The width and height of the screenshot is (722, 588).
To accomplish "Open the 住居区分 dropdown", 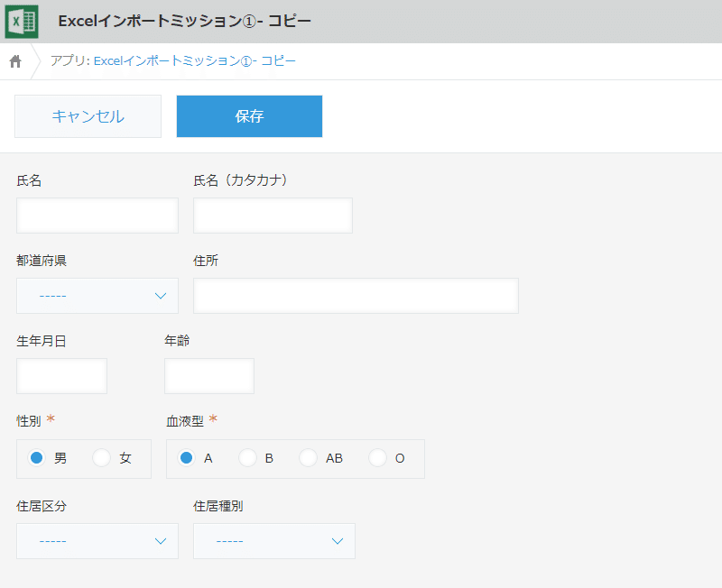I will [97, 541].
